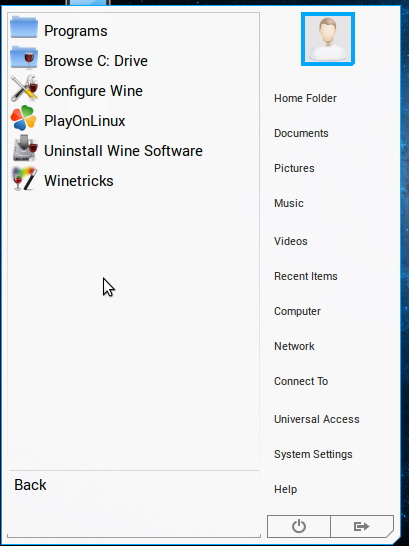Click the Uninstall Wine Software icon
Image resolution: width=409 pixels, height=546 pixels.
(25, 148)
